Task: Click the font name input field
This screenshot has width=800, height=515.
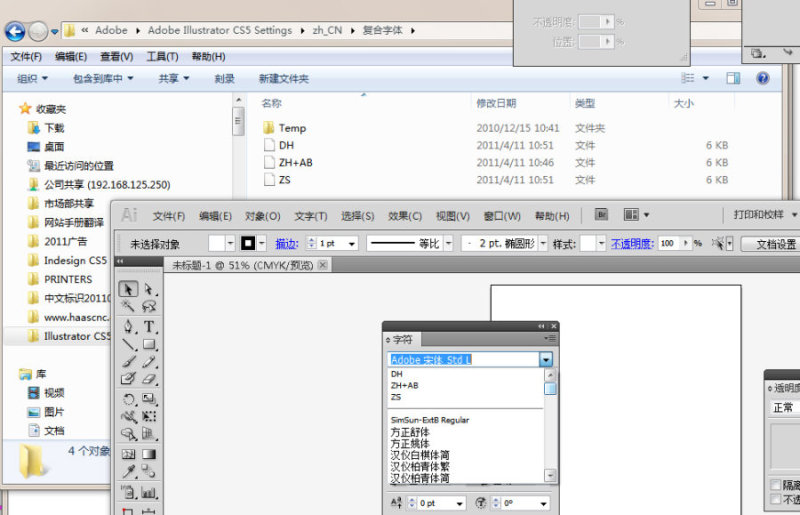Action: tap(463, 359)
